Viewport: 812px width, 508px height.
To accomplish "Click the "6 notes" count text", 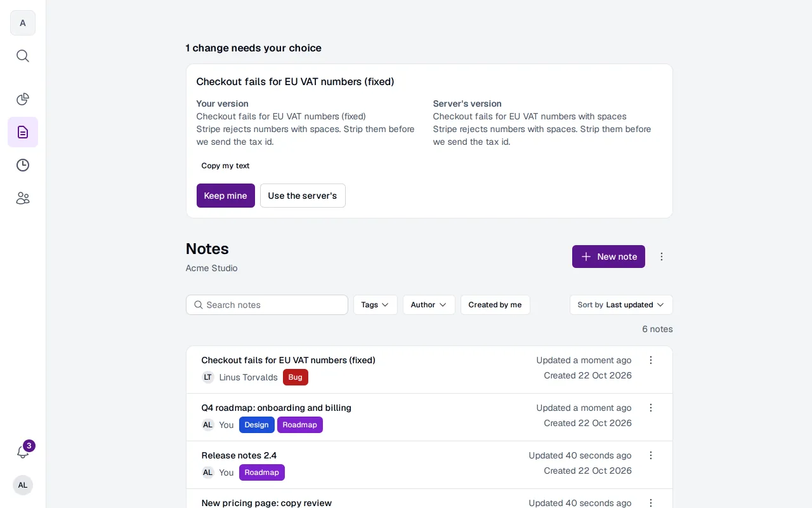I will [x=657, y=329].
